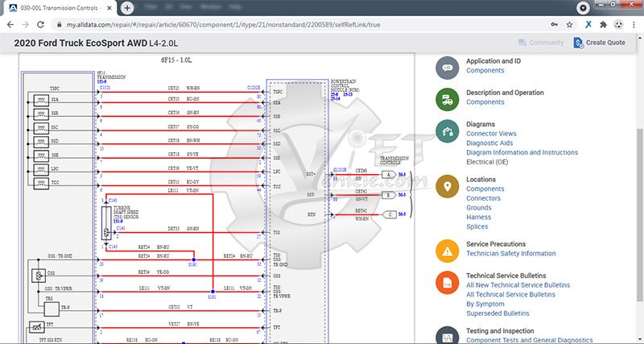Open Connector Views link
This screenshot has width=644, height=344.
tap(491, 134)
